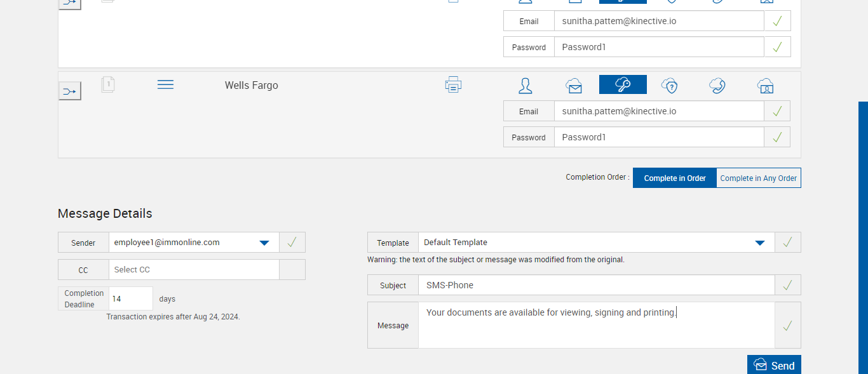Screen dimensions: 868x374
Task: Click the document page icon in Wells Fargo row
Action: [108, 84]
